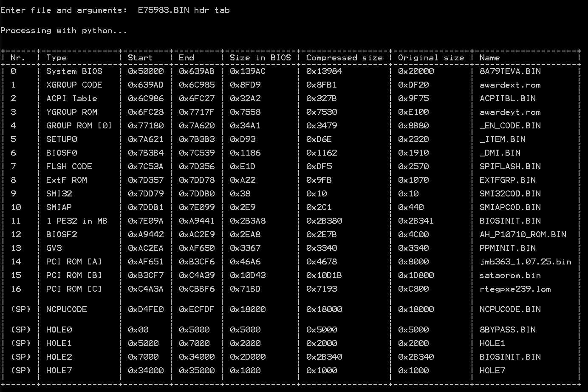Click the start address 0x50000

146,71
